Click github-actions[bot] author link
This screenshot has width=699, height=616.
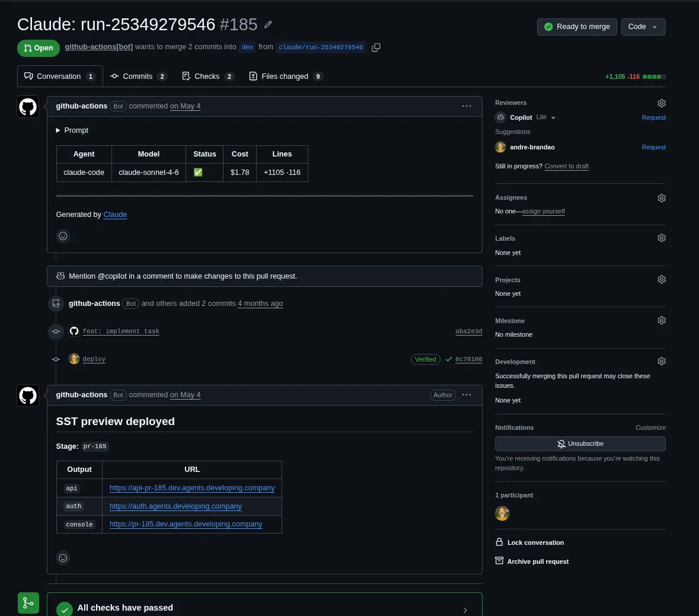pyautogui.click(x=98, y=47)
